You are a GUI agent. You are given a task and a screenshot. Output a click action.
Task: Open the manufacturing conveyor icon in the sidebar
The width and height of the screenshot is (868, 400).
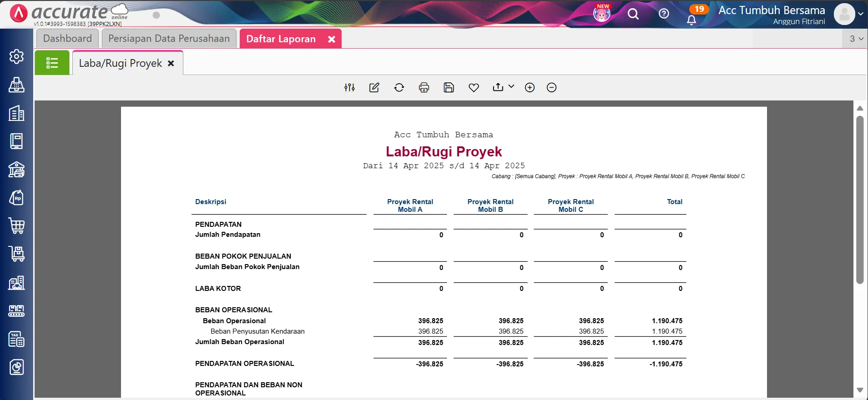tap(16, 311)
